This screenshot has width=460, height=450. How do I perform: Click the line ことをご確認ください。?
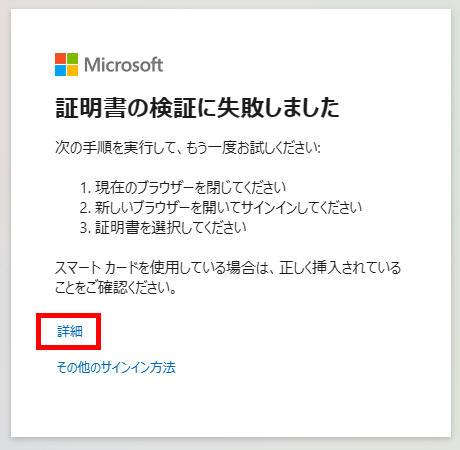pos(116,287)
